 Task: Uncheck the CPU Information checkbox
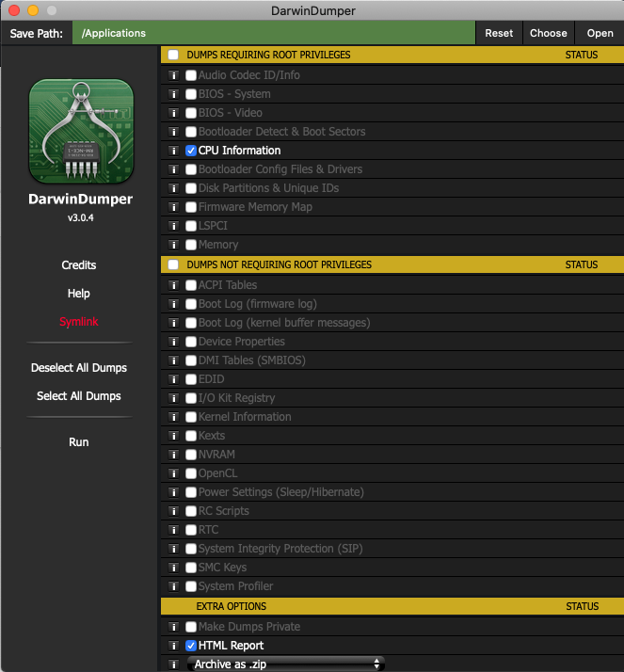pyautogui.click(x=191, y=151)
